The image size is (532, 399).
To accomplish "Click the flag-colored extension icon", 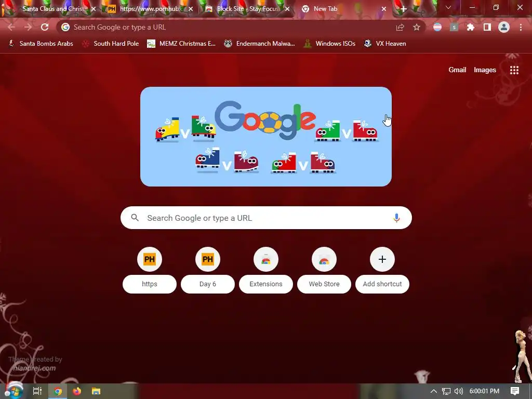I will click(x=437, y=27).
